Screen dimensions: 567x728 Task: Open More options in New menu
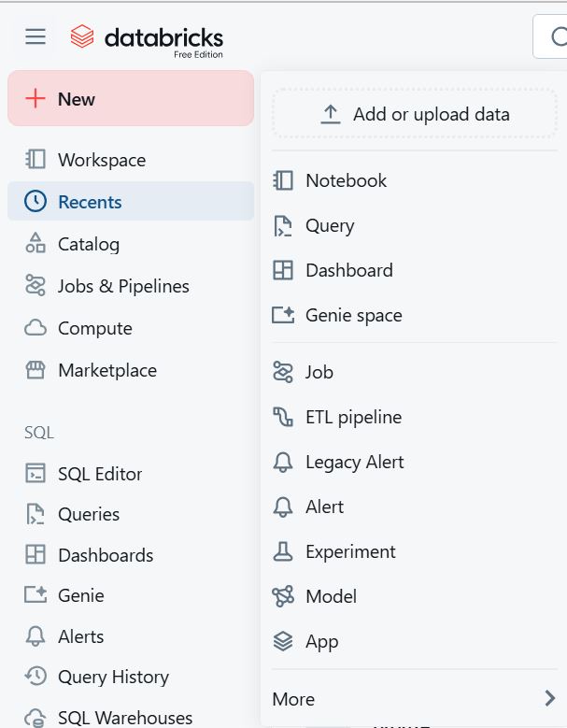point(414,698)
